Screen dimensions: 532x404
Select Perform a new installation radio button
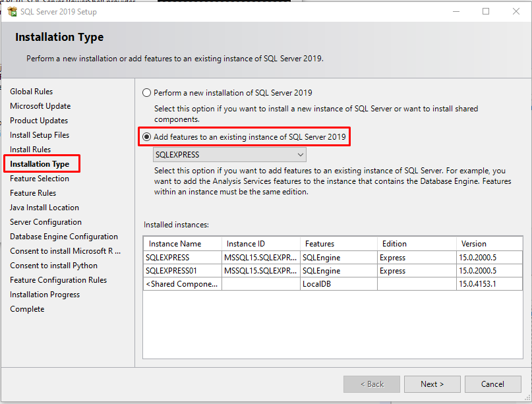point(146,93)
